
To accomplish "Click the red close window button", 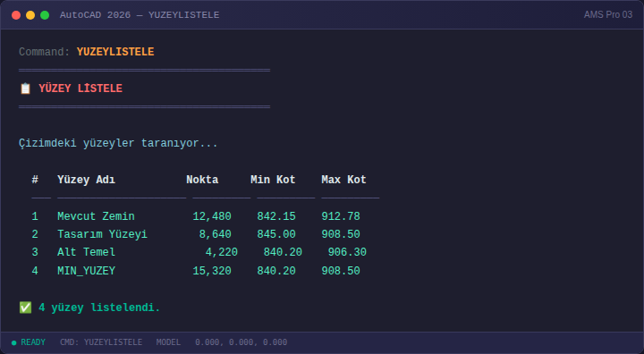I will (16, 15).
